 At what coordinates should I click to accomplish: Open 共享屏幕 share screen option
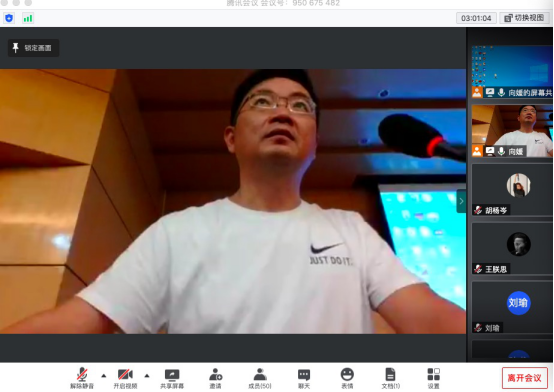[x=172, y=378]
